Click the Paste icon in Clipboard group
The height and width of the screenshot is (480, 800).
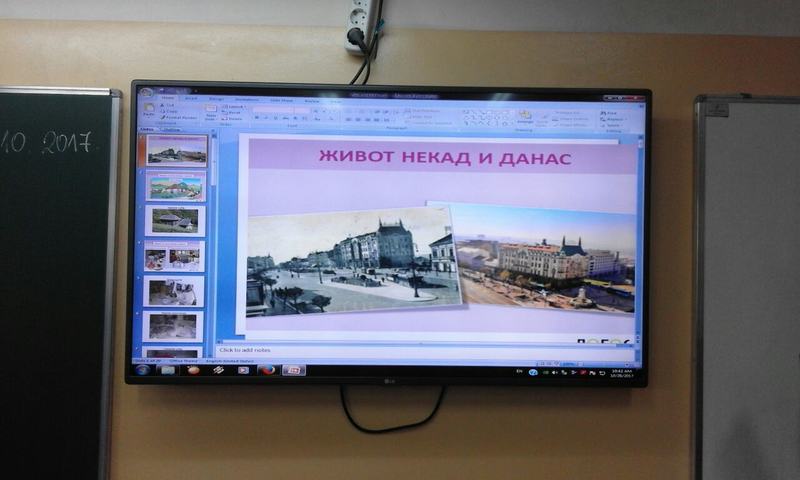(x=149, y=110)
